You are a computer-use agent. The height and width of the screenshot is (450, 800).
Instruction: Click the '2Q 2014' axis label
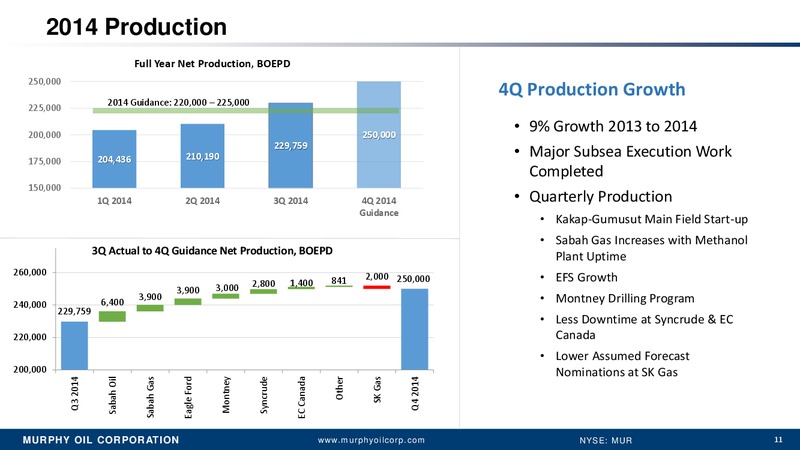[x=203, y=201]
